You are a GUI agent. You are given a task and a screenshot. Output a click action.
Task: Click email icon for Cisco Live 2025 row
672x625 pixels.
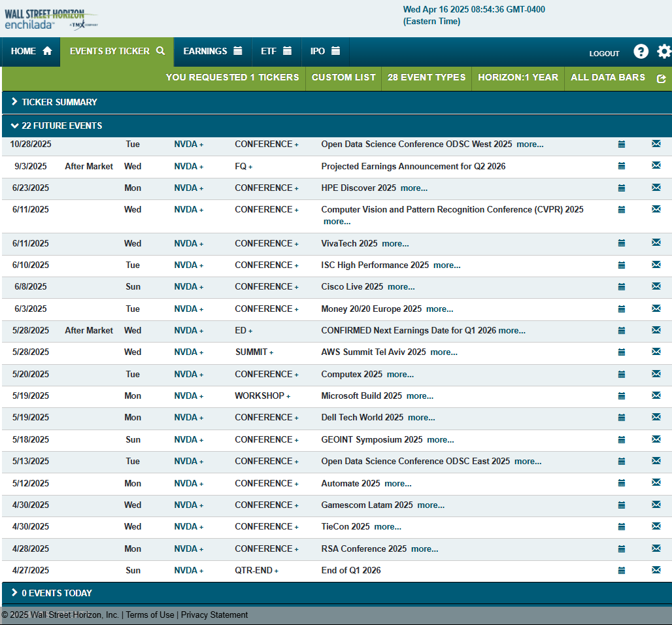pos(656,286)
